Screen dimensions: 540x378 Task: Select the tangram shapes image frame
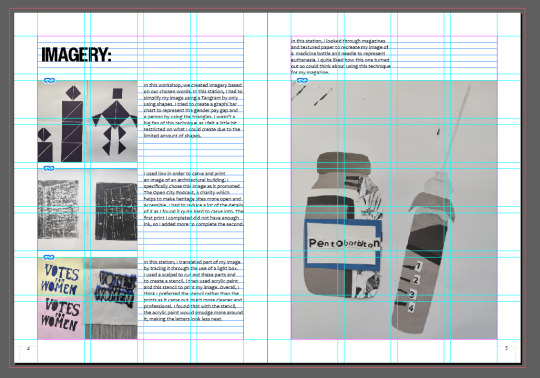87,121
